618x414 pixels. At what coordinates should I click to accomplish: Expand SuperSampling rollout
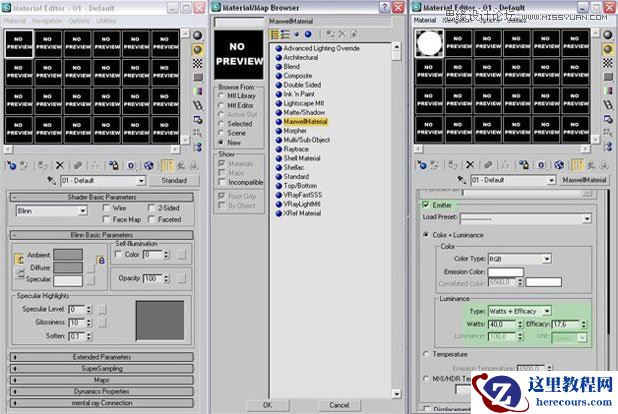tap(102, 369)
